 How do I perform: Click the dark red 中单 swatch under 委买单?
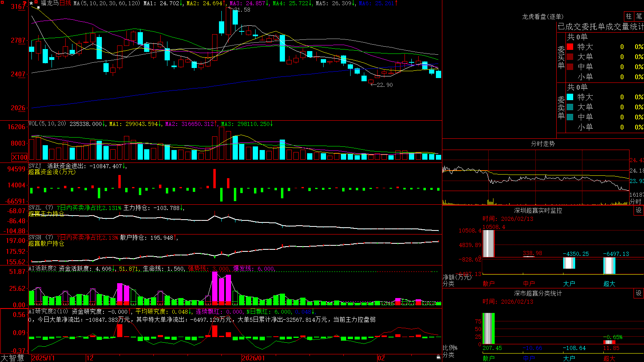click(x=570, y=67)
